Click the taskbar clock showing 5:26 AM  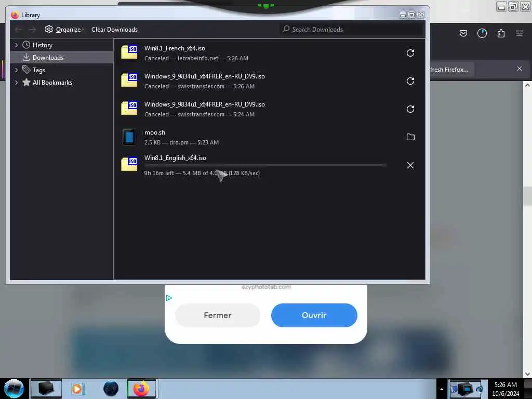tap(505, 389)
